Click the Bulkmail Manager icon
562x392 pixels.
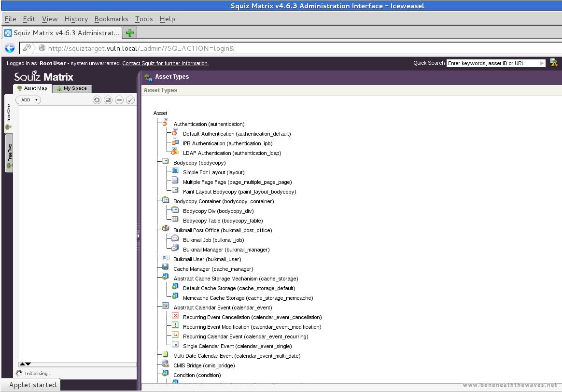click(x=175, y=248)
